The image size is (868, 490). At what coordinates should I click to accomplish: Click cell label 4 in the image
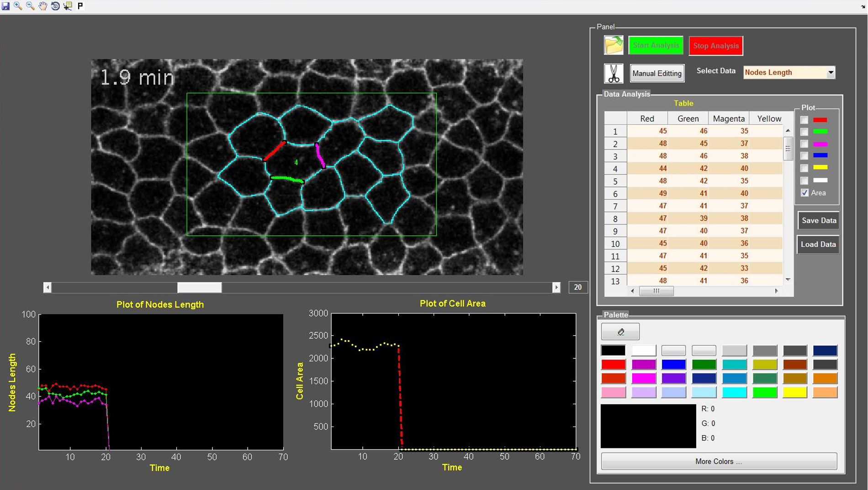pyautogui.click(x=296, y=162)
